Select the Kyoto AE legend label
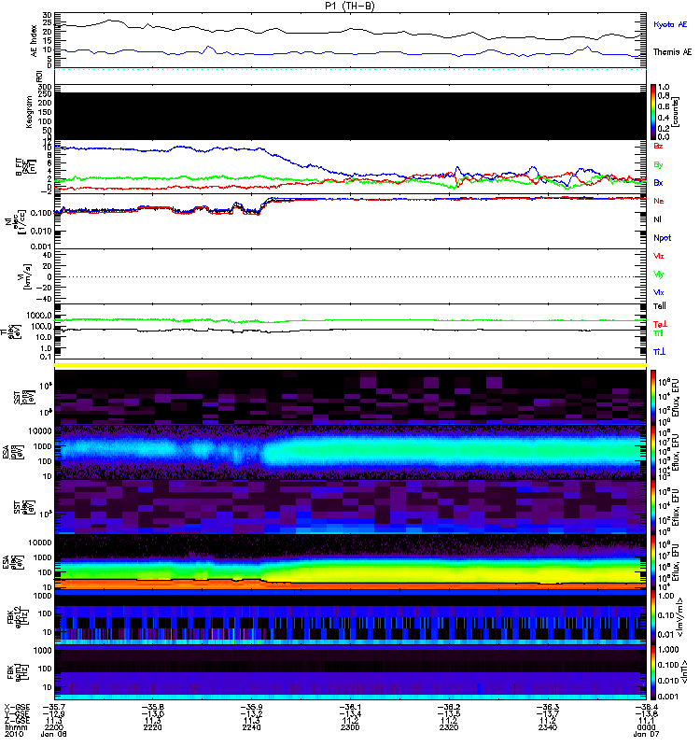The width and height of the screenshot is (700, 747). click(x=670, y=24)
